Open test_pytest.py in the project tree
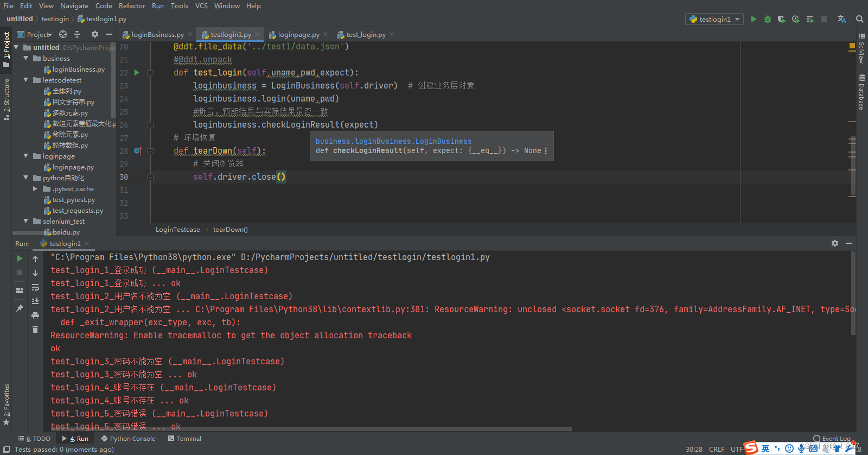The height and width of the screenshot is (455, 868). pos(69,200)
